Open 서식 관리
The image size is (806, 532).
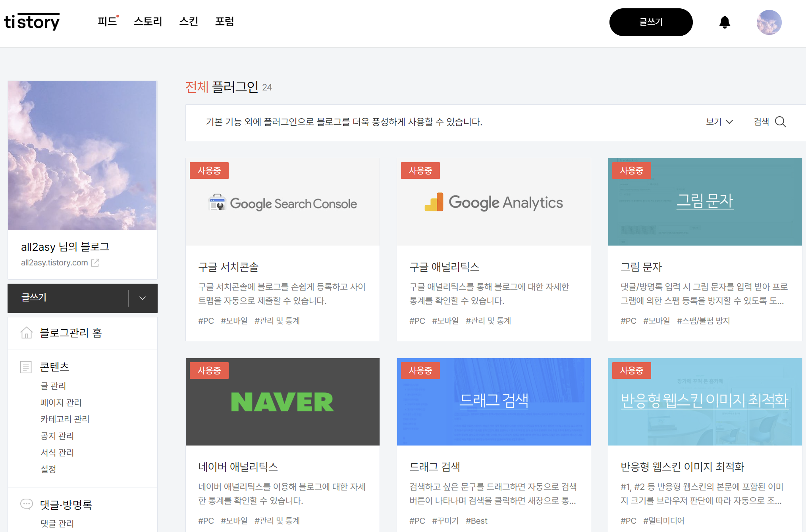57,452
